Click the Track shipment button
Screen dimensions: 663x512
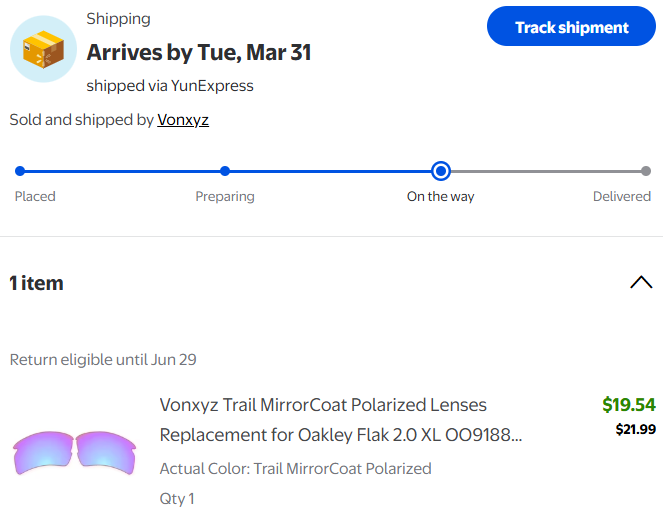click(572, 27)
